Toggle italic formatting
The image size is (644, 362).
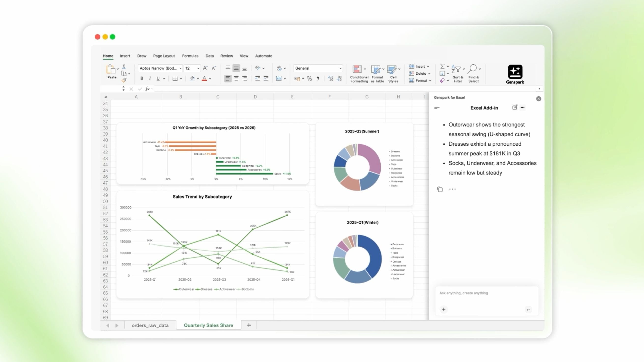150,78
